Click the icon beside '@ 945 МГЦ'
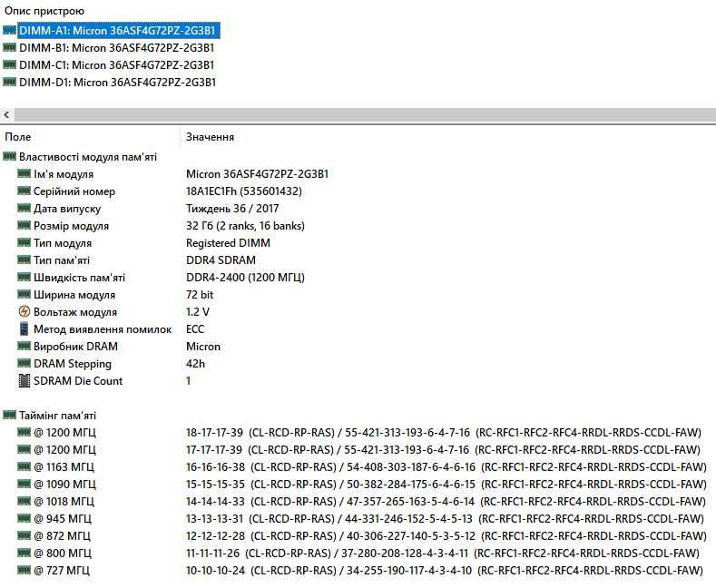The image size is (716, 588). pos(25,518)
